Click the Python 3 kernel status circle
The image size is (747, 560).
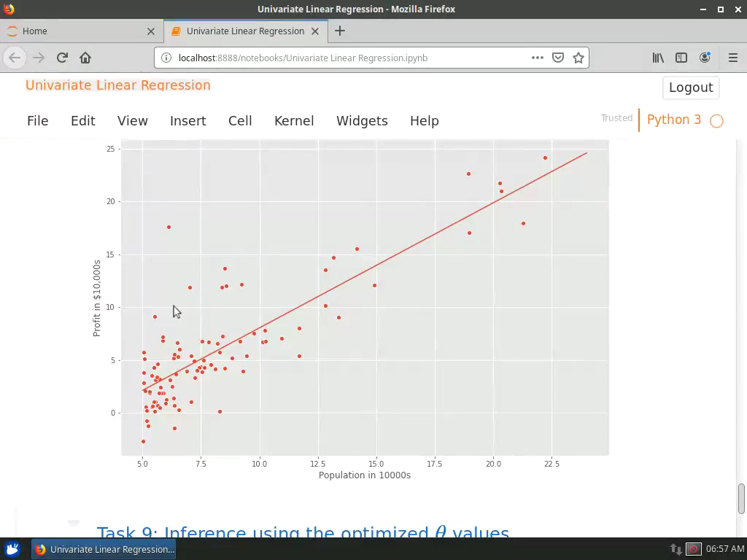pos(716,120)
